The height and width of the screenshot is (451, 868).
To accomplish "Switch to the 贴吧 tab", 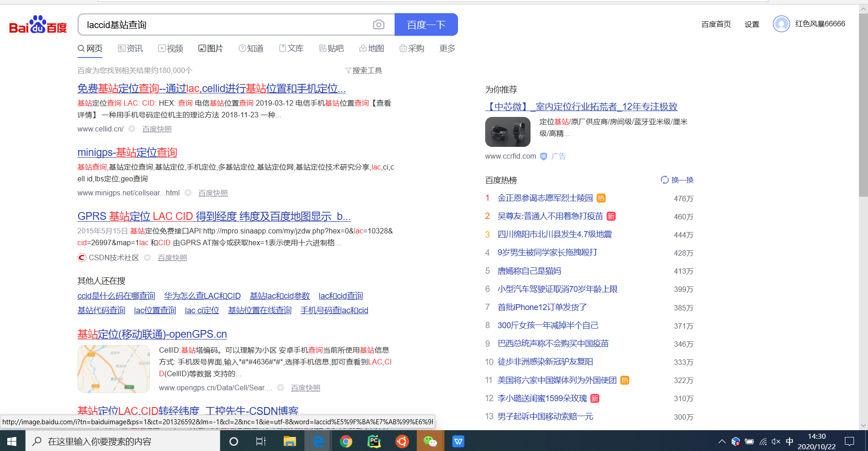I will (332, 48).
